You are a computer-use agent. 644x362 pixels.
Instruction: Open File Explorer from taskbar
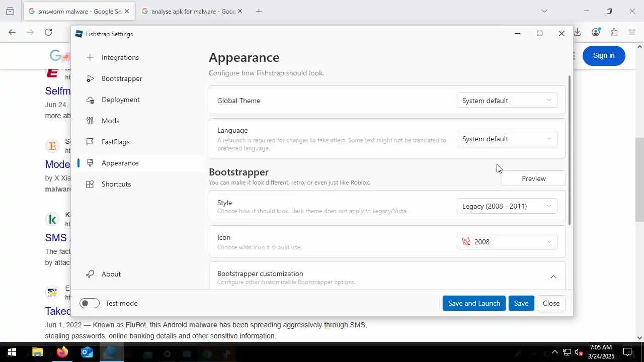point(37,352)
